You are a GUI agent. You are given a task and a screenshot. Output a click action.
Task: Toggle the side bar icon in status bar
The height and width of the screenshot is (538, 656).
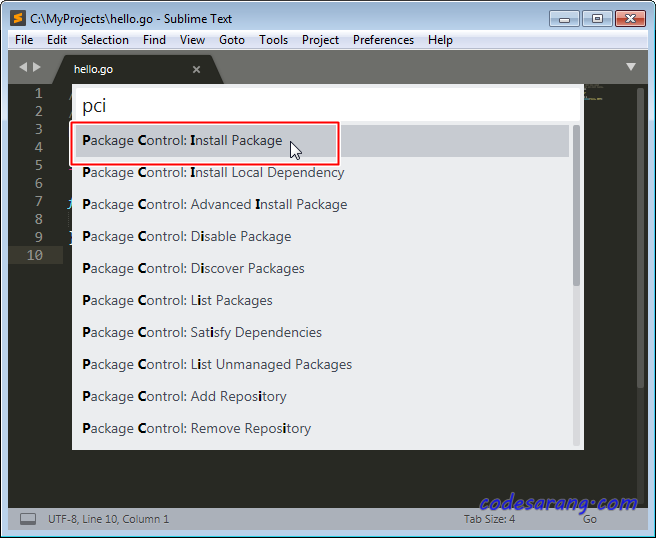[x=28, y=519]
